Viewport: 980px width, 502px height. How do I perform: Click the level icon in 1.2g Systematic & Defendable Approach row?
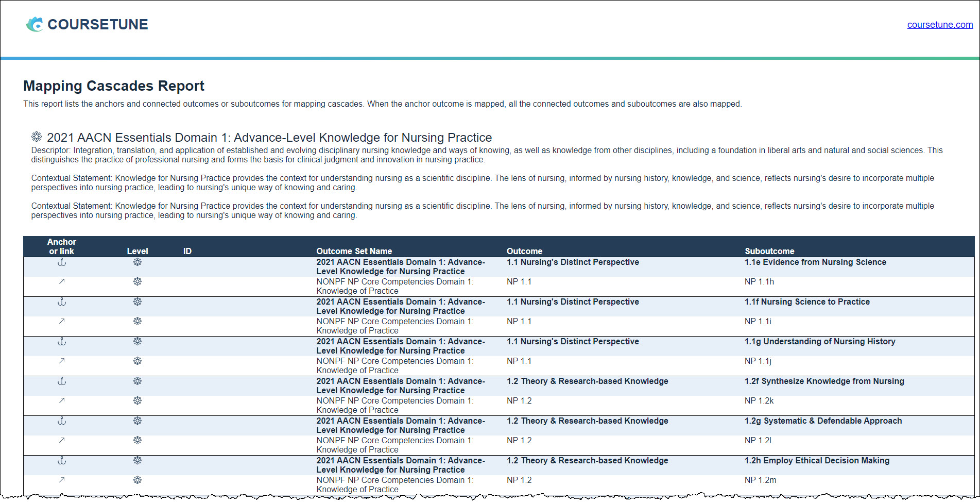click(137, 421)
